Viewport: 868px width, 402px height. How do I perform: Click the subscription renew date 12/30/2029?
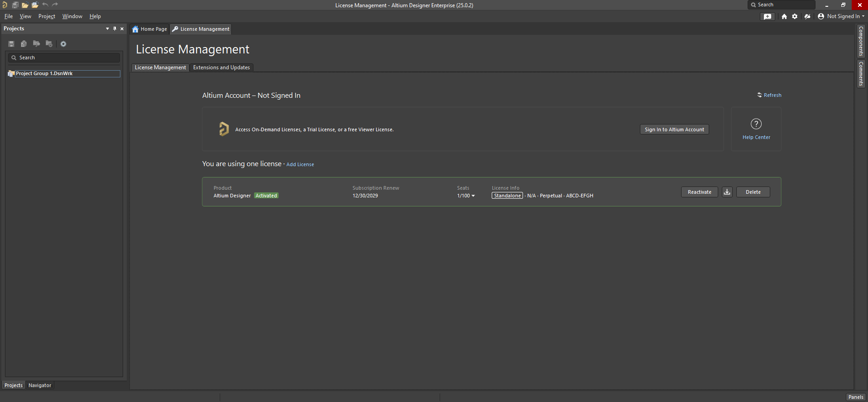pos(365,196)
